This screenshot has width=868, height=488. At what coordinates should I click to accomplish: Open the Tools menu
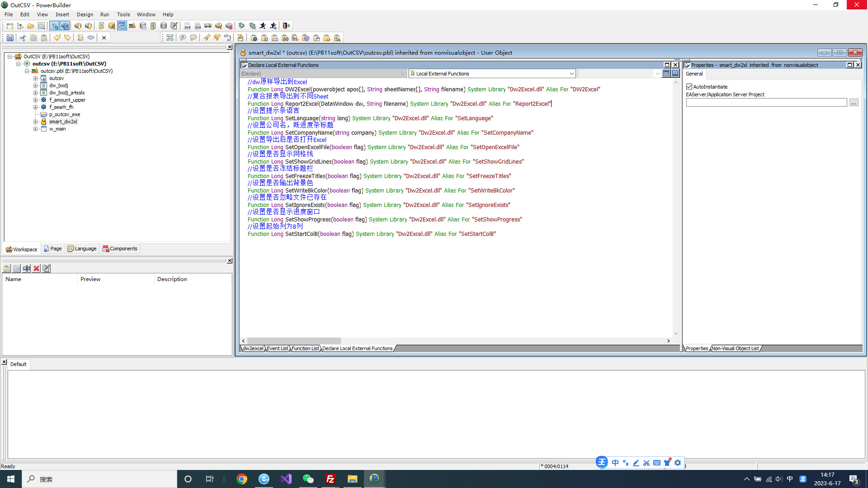click(123, 14)
